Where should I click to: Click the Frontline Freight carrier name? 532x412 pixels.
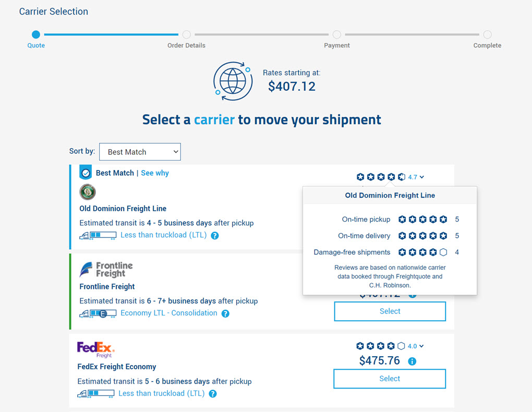pos(107,286)
